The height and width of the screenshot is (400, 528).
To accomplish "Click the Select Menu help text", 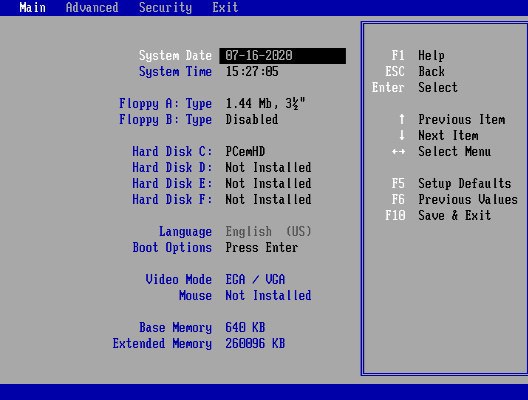I will (455, 152).
